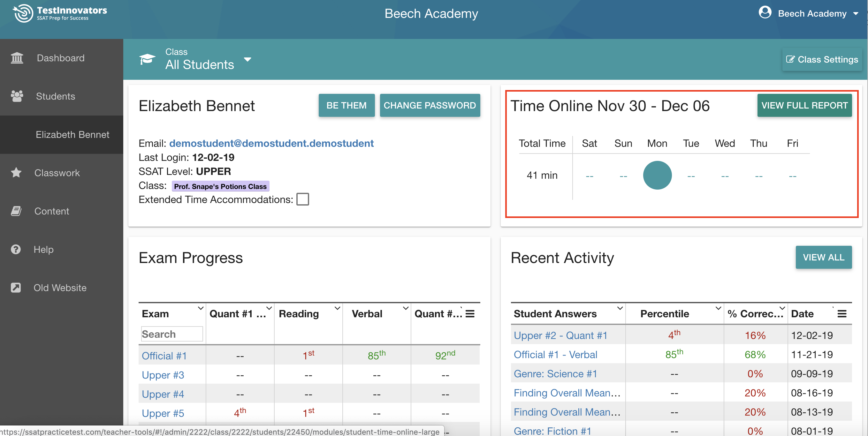The height and width of the screenshot is (436, 868).
Task: Go to Dashboard in sidebar
Action: click(62, 58)
